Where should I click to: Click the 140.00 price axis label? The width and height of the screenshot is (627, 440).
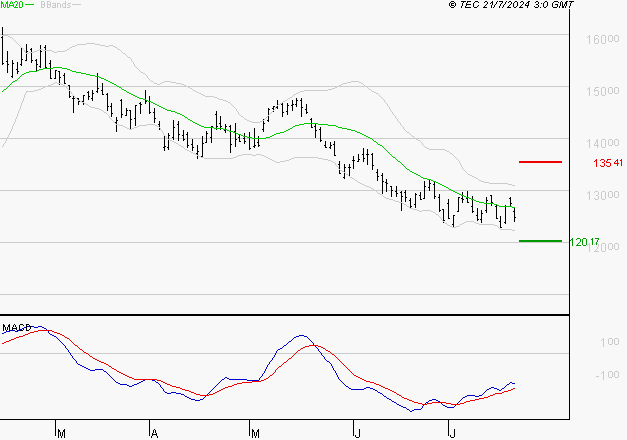(603, 143)
